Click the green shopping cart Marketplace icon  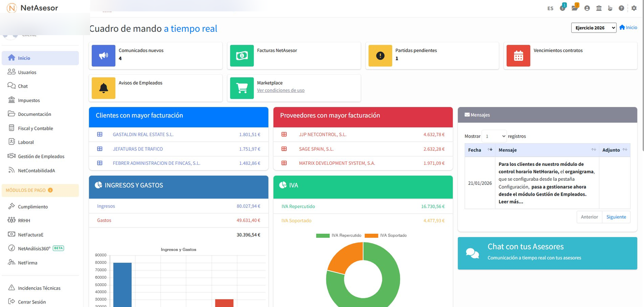[x=242, y=88]
